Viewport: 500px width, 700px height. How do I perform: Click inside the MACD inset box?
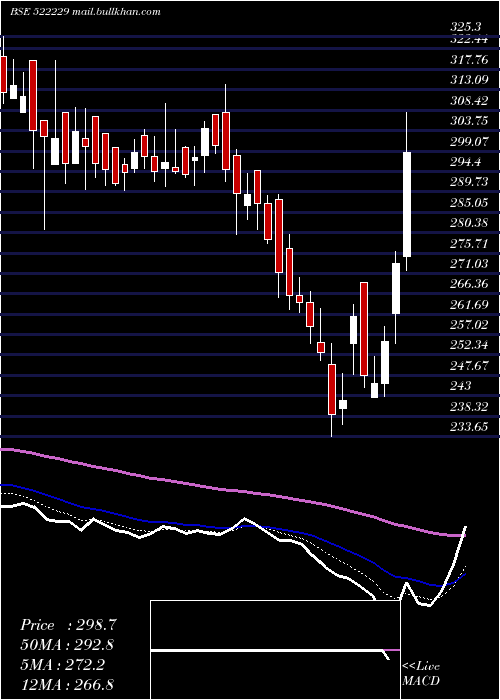(275, 650)
